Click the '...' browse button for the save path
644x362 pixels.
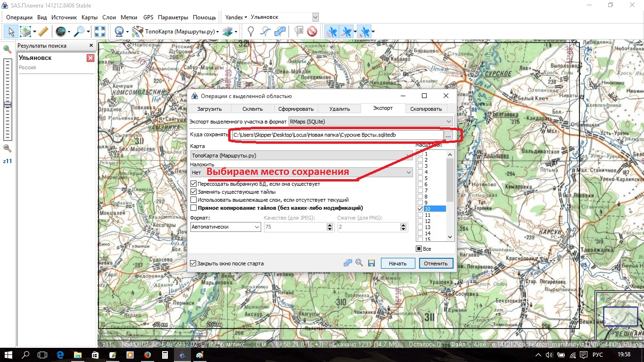click(x=448, y=135)
